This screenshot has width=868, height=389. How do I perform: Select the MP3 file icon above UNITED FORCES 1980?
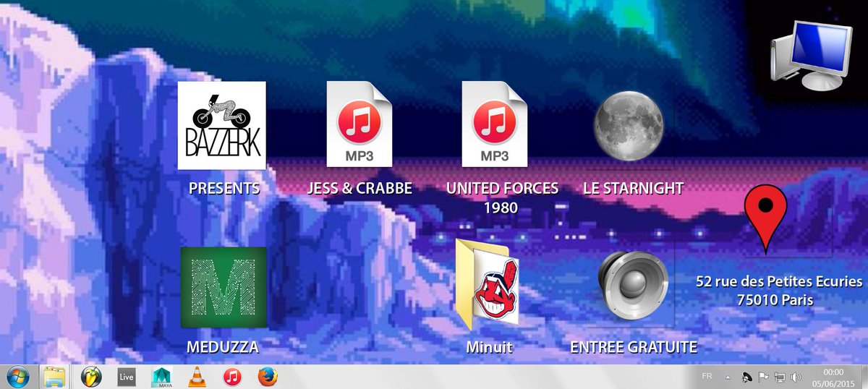495,124
